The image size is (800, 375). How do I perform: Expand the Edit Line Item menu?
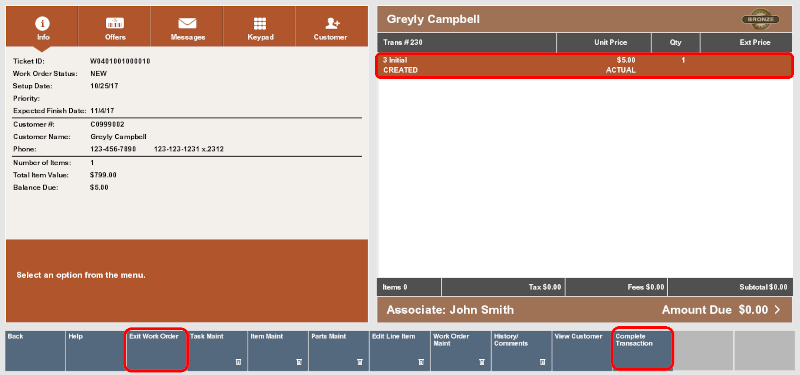[399, 351]
